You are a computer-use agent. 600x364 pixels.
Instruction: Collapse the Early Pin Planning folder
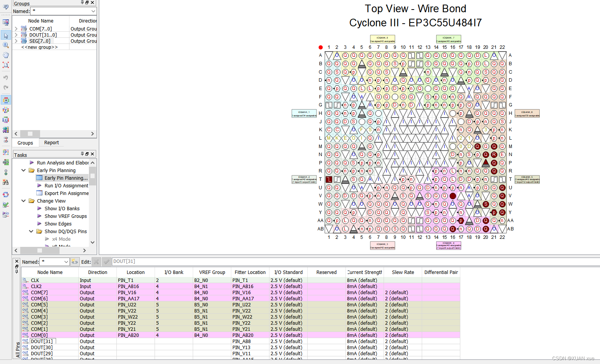click(x=24, y=170)
